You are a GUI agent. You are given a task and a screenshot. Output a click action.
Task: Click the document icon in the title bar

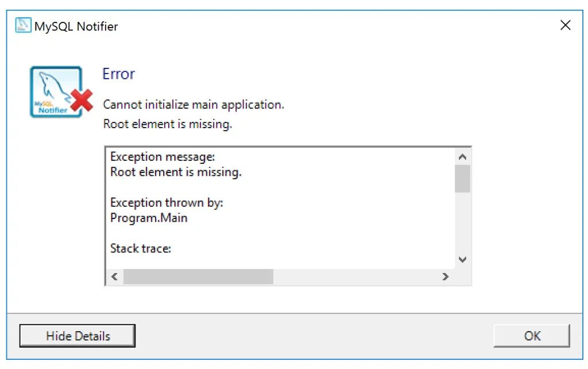tap(23, 26)
